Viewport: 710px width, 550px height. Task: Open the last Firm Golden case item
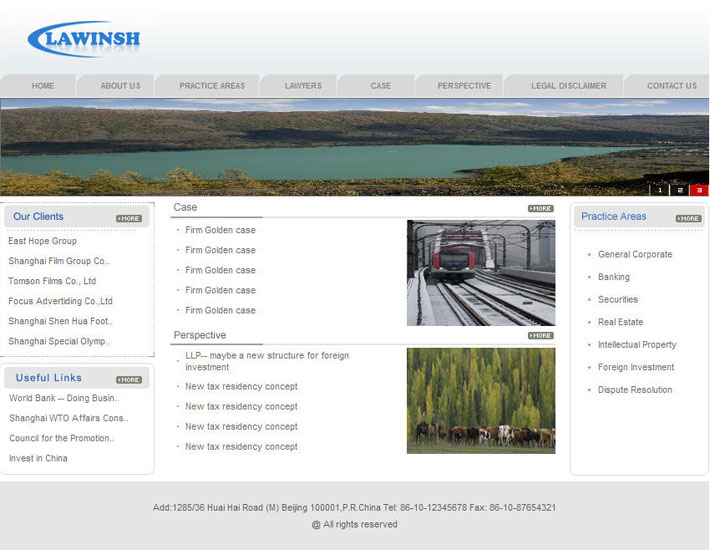click(220, 310)
